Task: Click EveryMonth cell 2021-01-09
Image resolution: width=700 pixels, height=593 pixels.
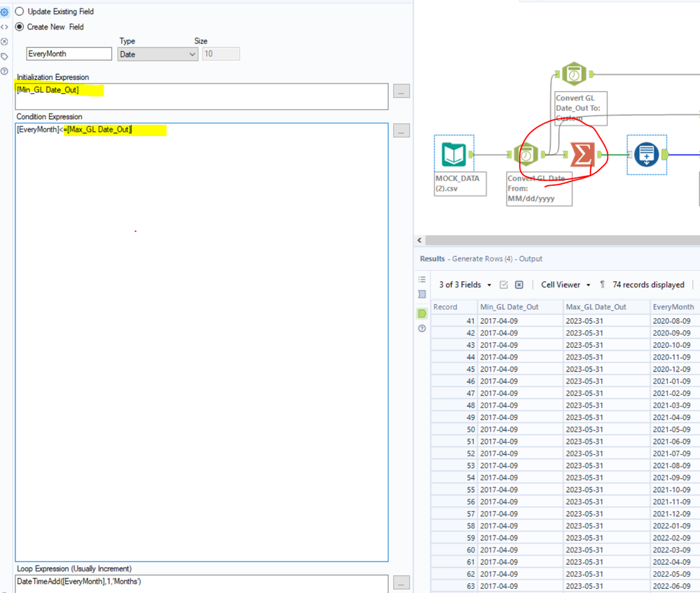Action: point(675,381)
